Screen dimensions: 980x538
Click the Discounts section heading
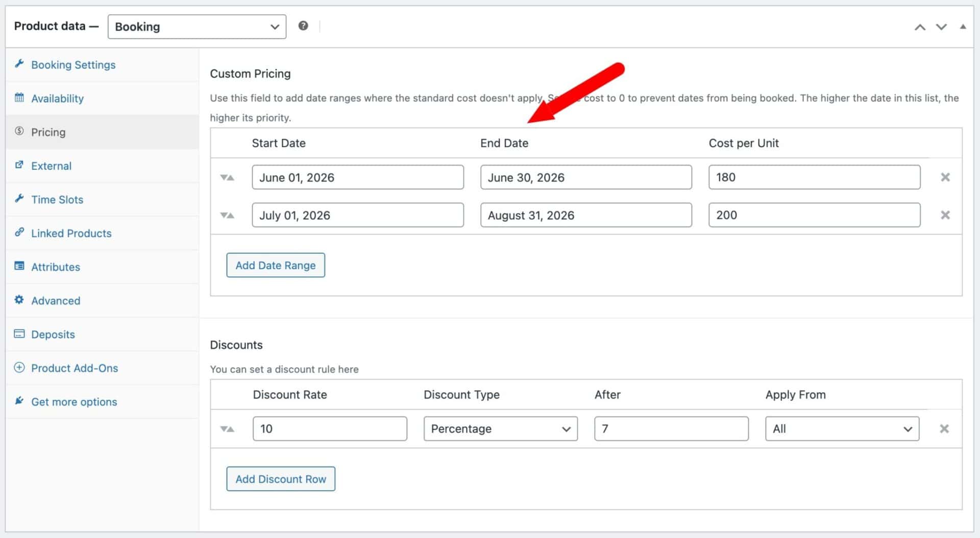tap(236, 345)
